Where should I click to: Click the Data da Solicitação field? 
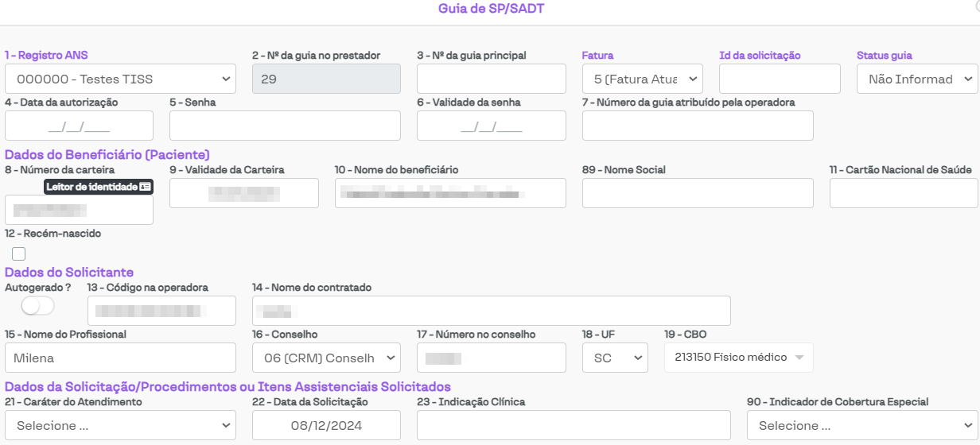click(326, 425)
